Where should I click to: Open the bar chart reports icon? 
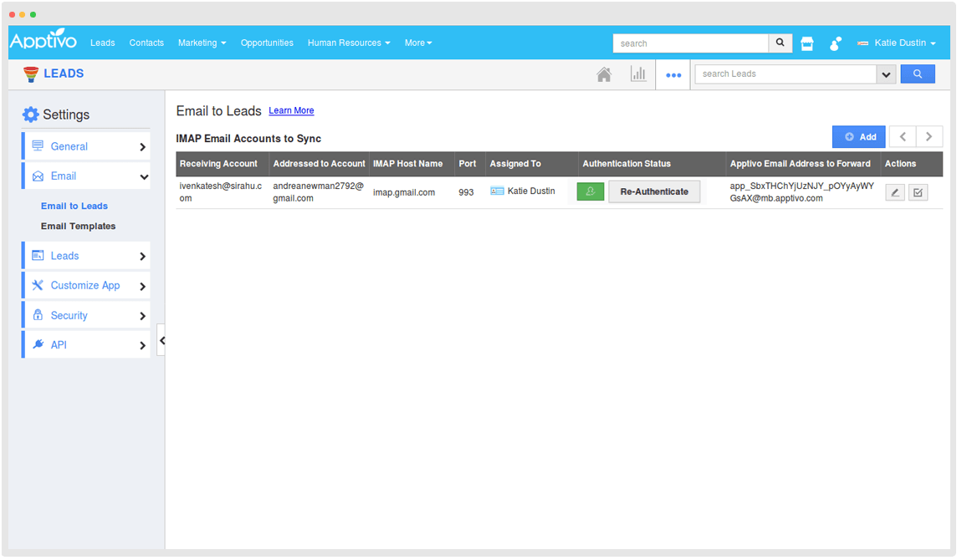point(638,74)
